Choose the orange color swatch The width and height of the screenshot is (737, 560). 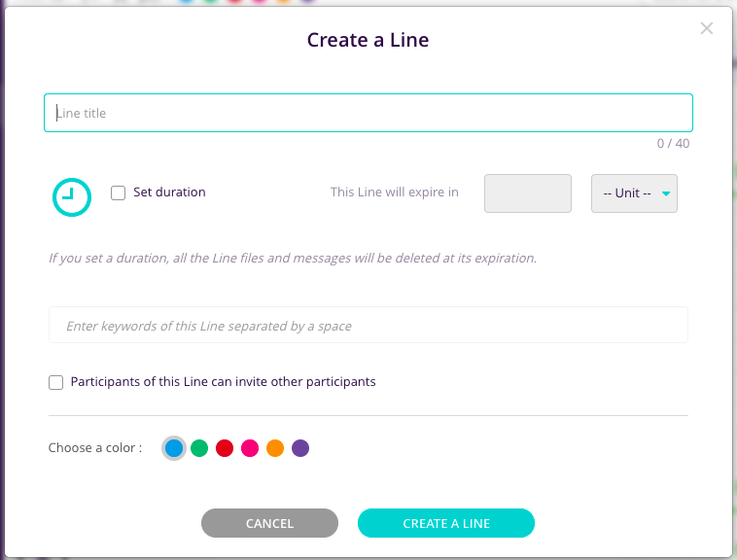click(275, 448)
